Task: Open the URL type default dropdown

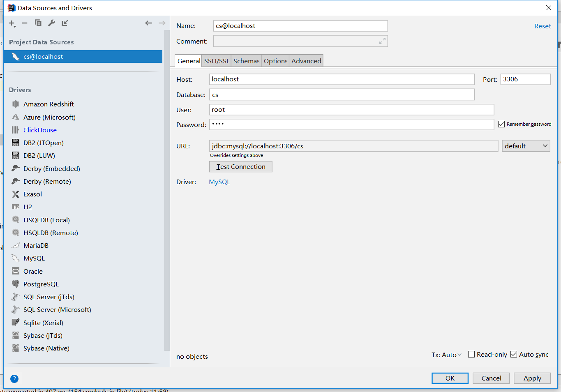Action: (526, 146)
